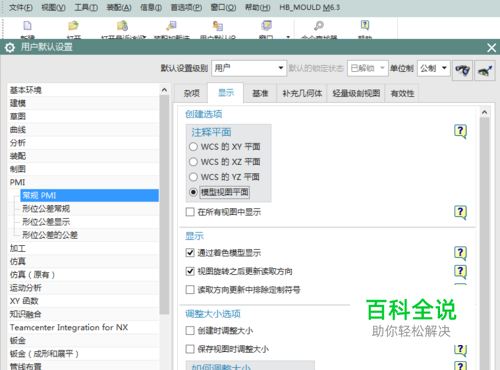Select the 模型视图平面 radio button

(x=193, y=192)
